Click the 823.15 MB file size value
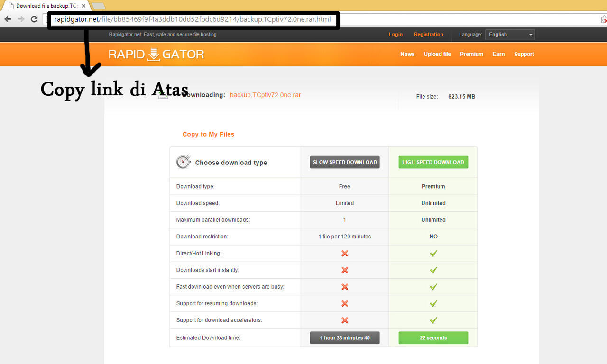 [461, 97]
